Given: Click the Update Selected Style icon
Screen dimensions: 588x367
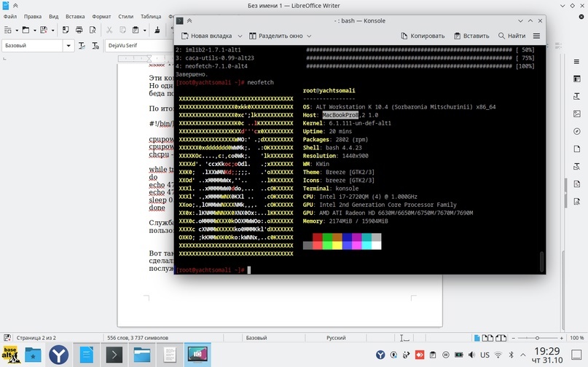Looking at the screenshot, I should pos(82,45).
